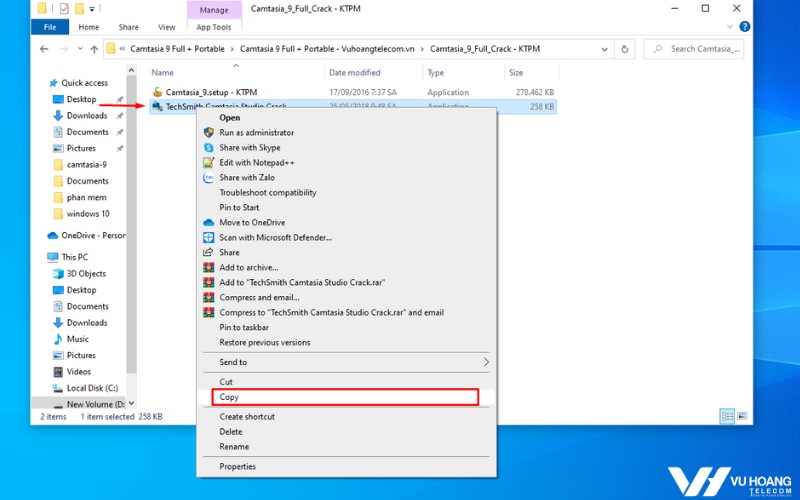Click the Run as administrator shield icon
800x500 pixels.
[209, 133]
